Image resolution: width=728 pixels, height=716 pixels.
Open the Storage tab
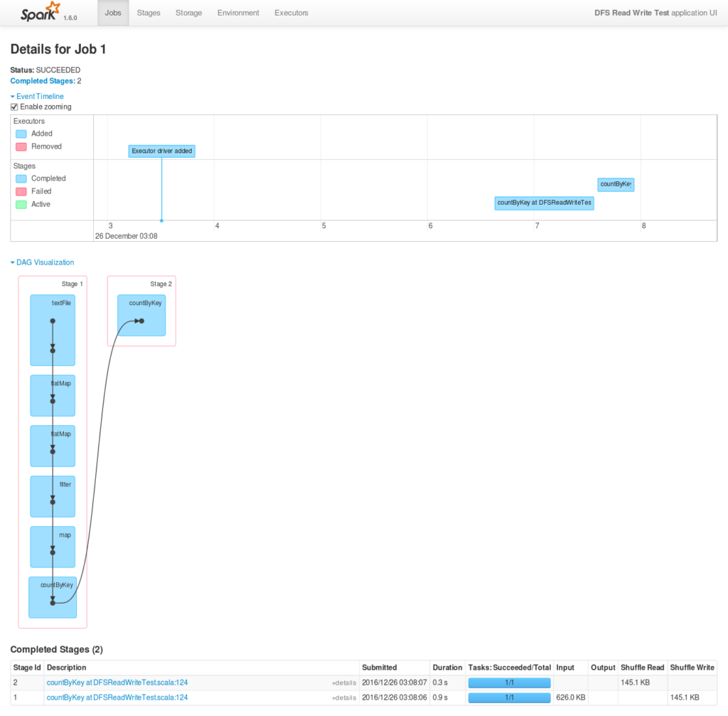coord(188,13)
